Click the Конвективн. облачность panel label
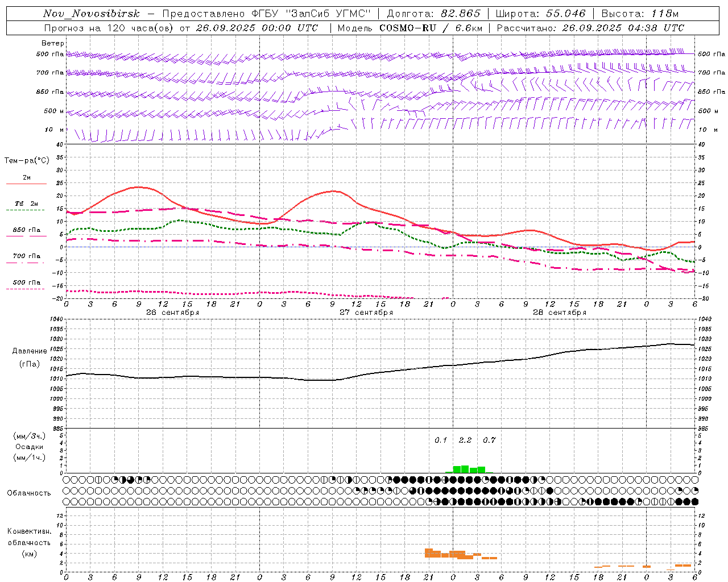Screen dimensions: 728x582 pos(29,542)
